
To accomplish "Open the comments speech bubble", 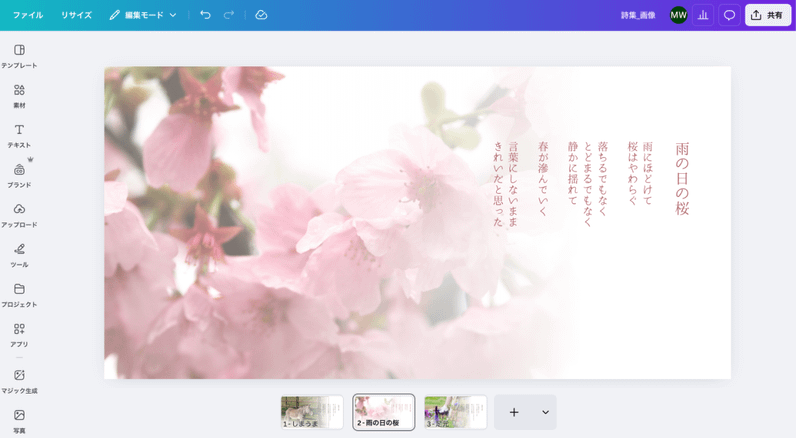I will pos(729,15).
